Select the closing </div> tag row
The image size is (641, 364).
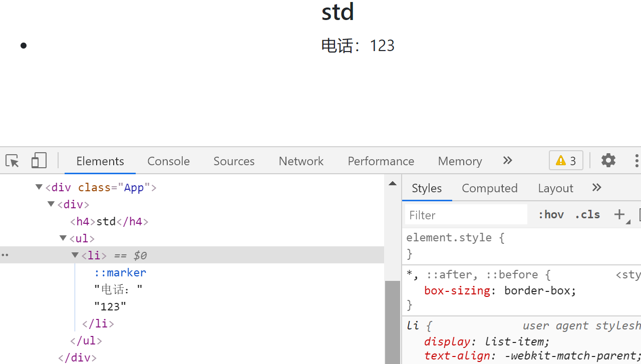point(77,357)
